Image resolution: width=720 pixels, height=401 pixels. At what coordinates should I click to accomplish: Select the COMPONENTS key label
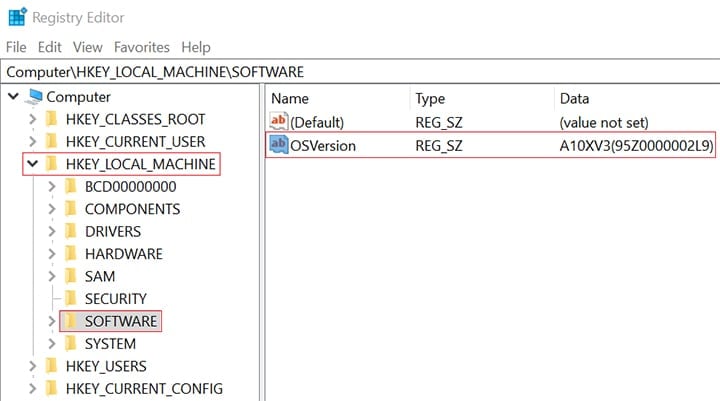click(132, 209)
